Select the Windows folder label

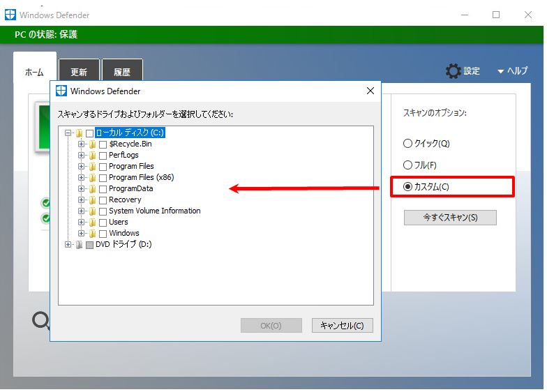[124, 233]
